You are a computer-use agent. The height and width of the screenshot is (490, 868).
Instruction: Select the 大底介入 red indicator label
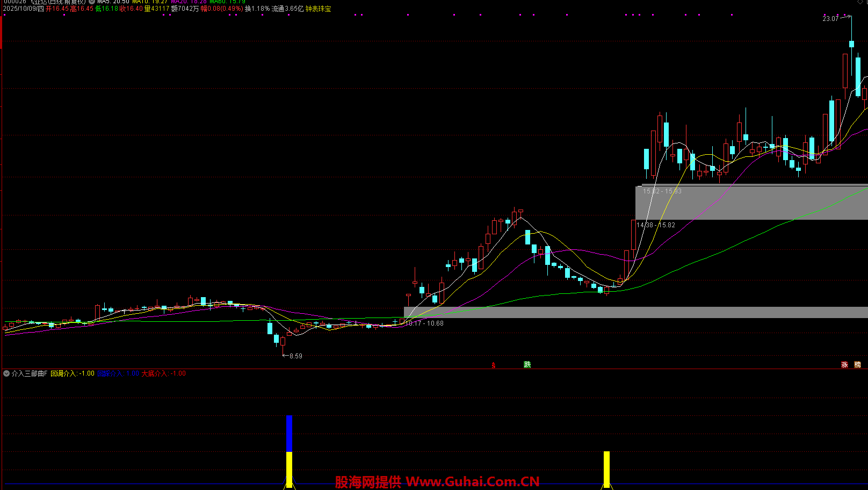click(163, 373)
